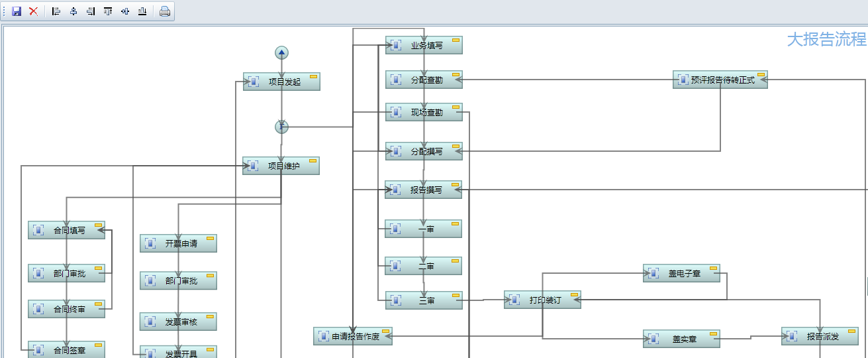Select the 盖电子章 workflow node
This screenshot has width=868, height=358.
tap(681, 274)
